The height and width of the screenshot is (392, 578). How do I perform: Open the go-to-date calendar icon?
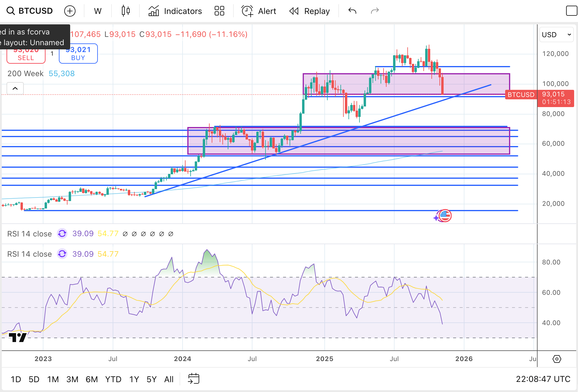[x=194, y=379]
